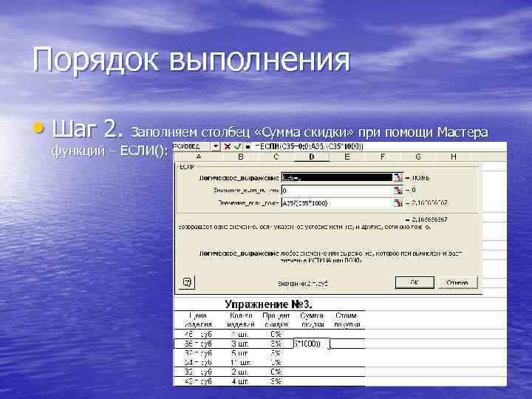Click the dialog result value '= 2,166666667'
The width and height of the screenshot is (532, 399).
pyautogui.click(x=426, y=219)
